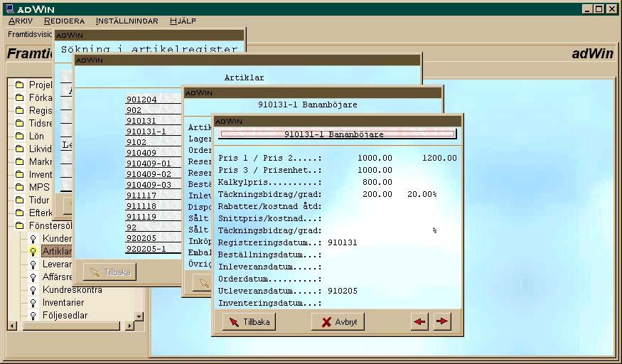Viewport: 622px width, 364px height.
Task: Click the Likvid folder icon in tree
Action: pos(19,149)
